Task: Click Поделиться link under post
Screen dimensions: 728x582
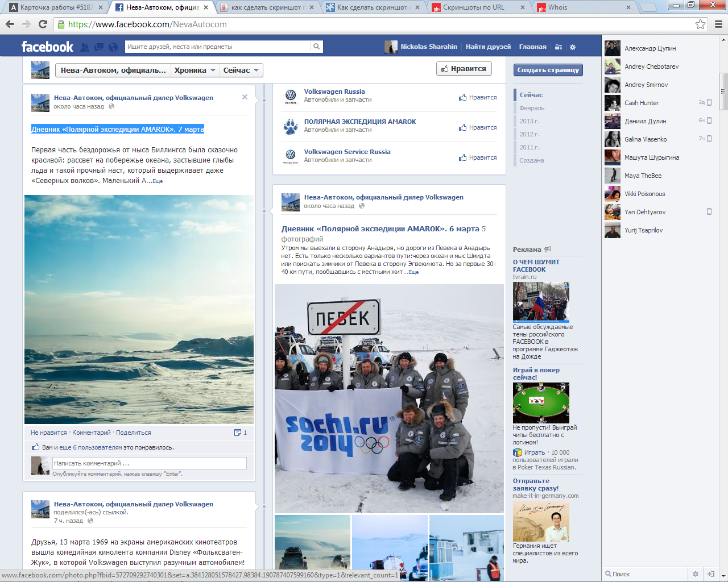Action: [134, 433]
